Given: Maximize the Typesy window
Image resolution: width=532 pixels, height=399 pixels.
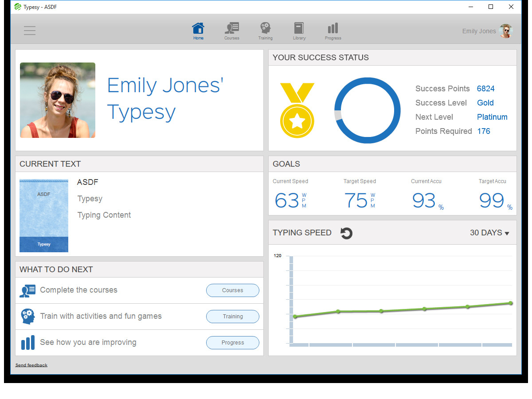Looking at the screenshot, I should pyautogui.click(x=491, y=7).
